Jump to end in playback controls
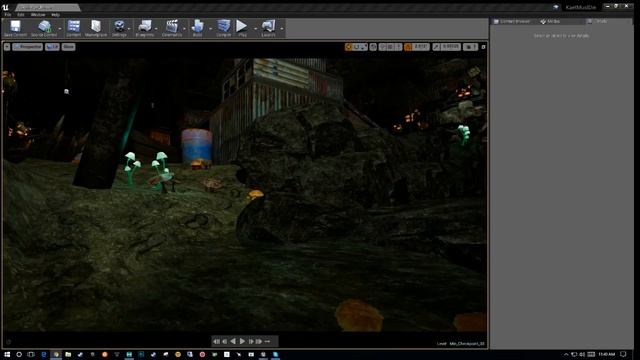Viewport: 640px width, 360px height. click(x=259, y=341)
